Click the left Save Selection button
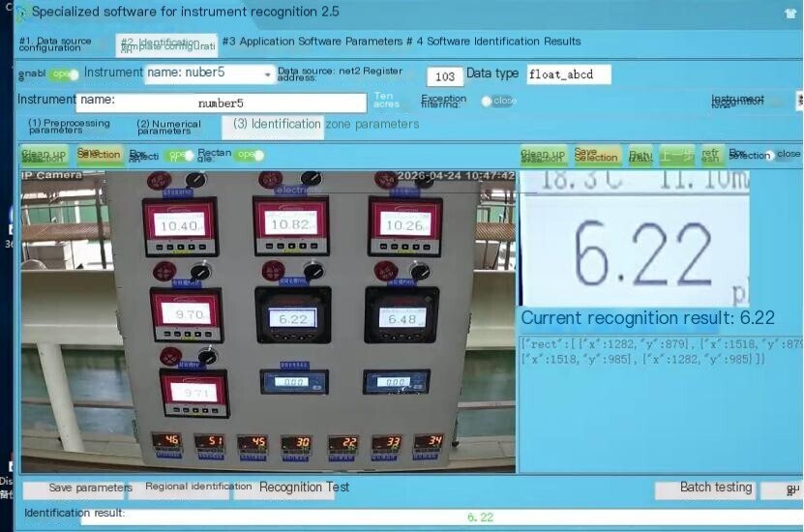Screen dimensions: 804x532 (99, 155)
